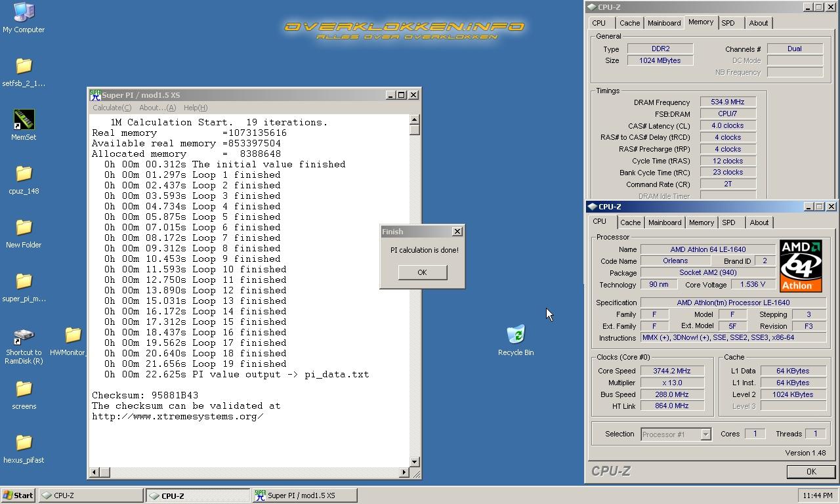This screenshot has height=504, width=840.
Task: Click the AMD Athlon 64 logo
Action: [801, 266]
